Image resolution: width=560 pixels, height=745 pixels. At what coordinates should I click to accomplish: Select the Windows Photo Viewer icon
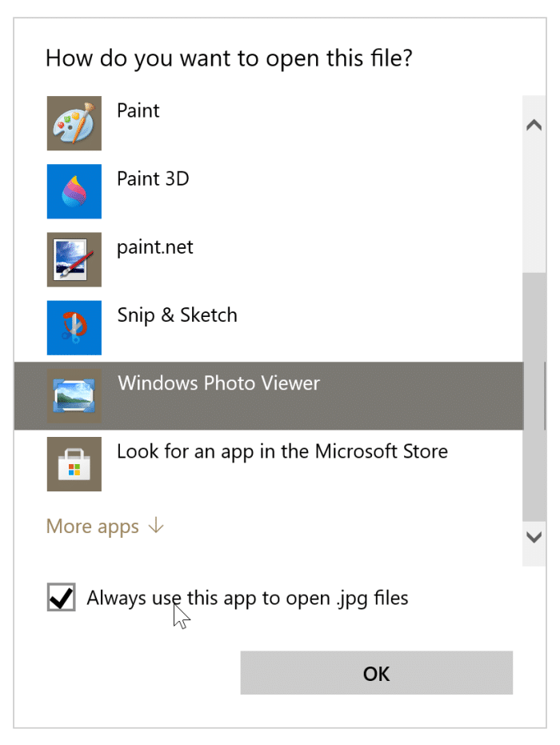[74, 395]
